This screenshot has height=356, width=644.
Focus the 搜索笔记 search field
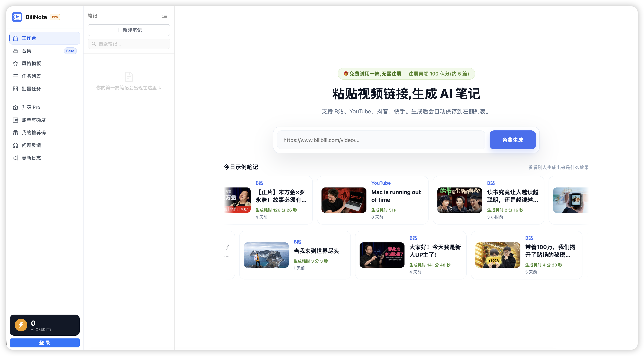(129, 44)
